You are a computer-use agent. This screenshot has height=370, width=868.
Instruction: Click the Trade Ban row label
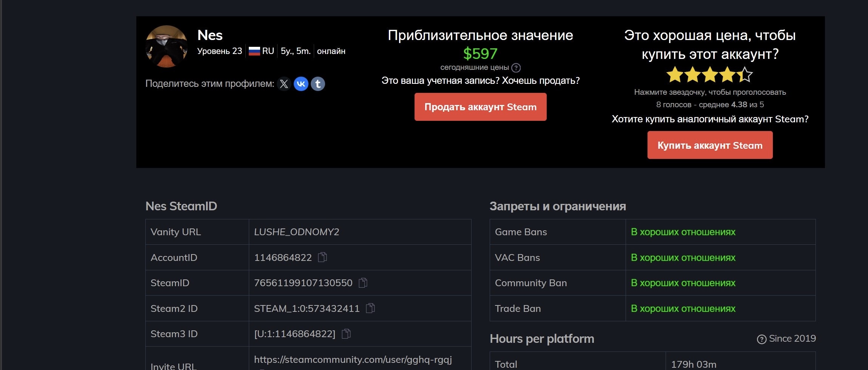pos(518,308)
